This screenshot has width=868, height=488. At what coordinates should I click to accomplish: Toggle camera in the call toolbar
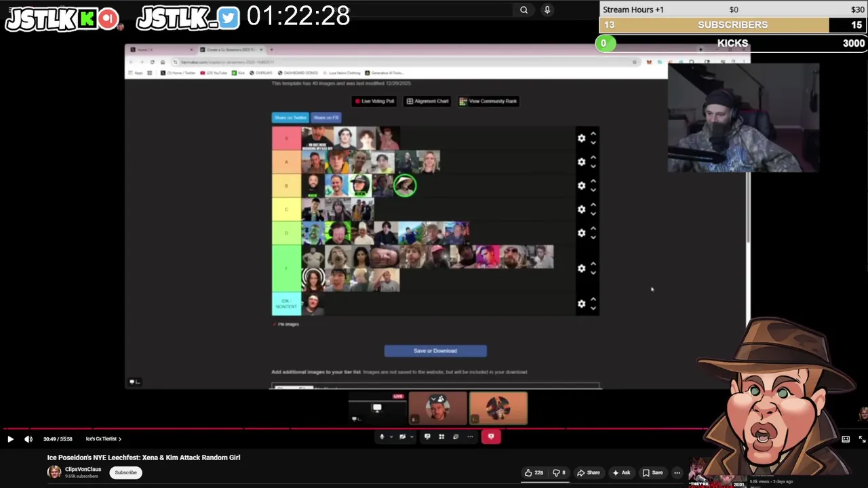402,436
